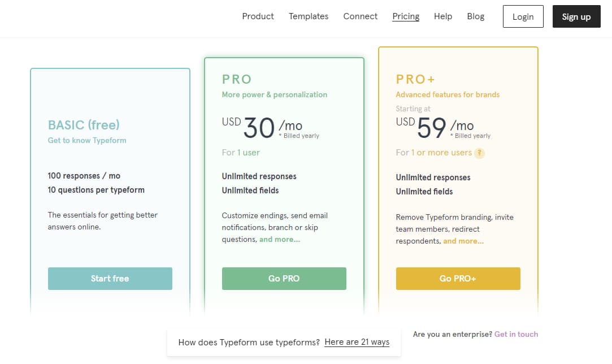This screenshot has width=612, height=364.
Task: Choose Go PRO+ for advanced features
Action: (458, 278)
